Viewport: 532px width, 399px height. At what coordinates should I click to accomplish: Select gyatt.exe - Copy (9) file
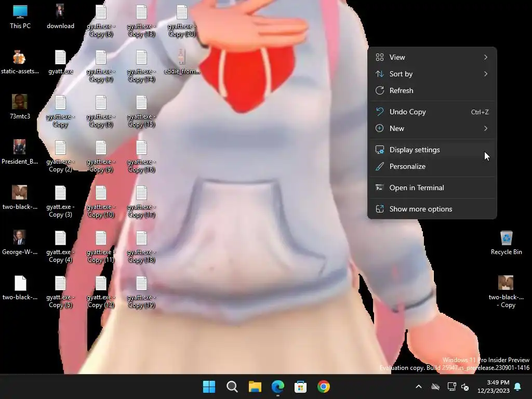click(101, 156)
